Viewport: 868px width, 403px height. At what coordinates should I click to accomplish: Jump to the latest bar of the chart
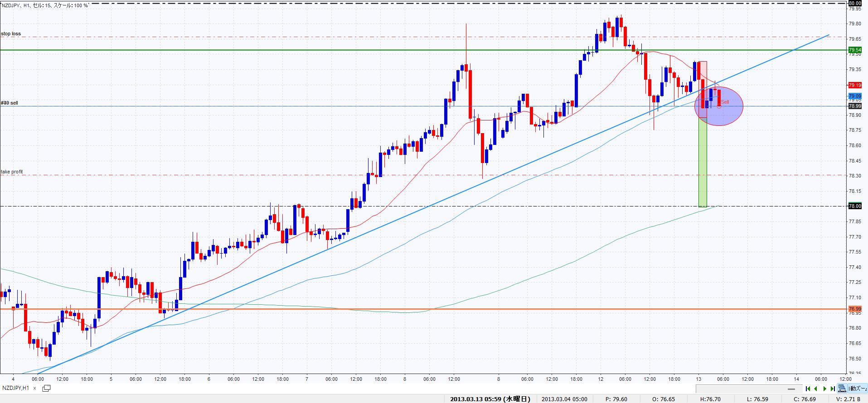pos(833,389)
